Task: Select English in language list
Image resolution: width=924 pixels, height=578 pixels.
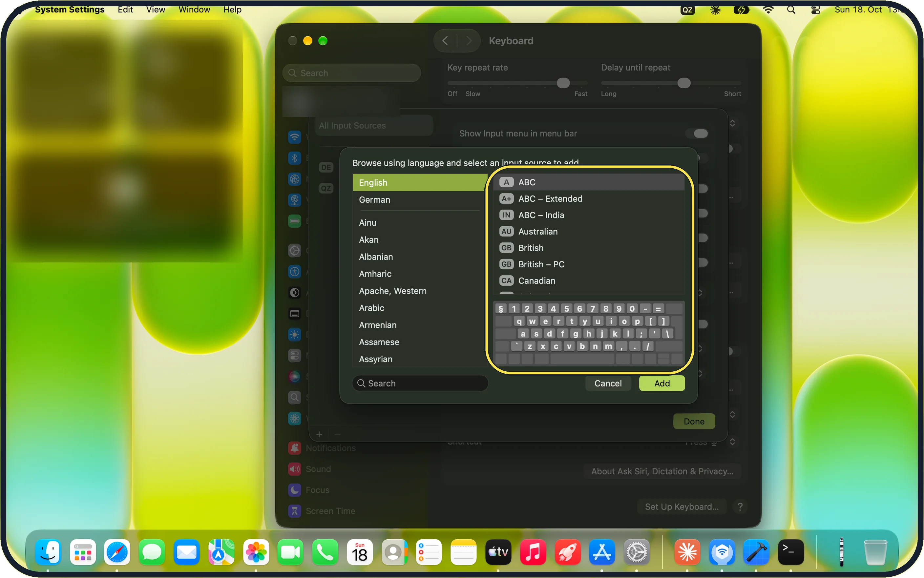Action: click(419, 182)
